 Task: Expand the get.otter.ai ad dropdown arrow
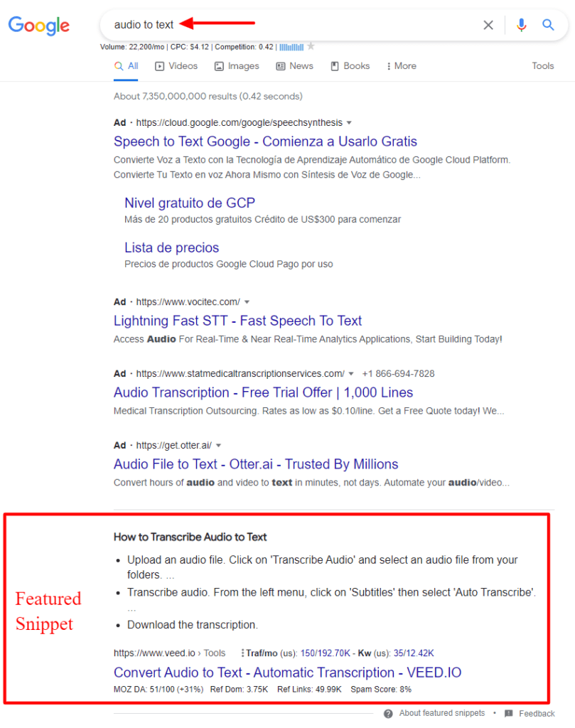[219, 446]
